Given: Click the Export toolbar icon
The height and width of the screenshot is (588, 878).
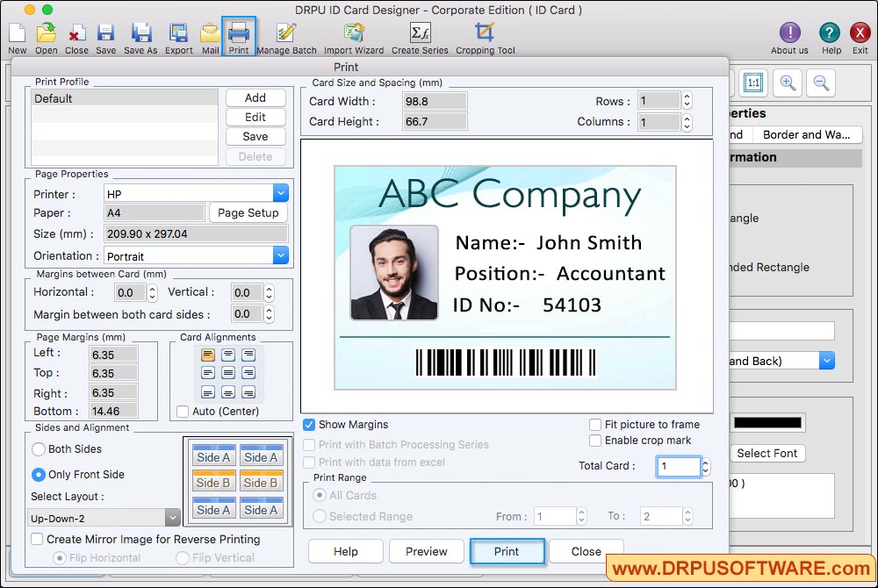Looking at the screenshot, I should click(x=178, y=33).
